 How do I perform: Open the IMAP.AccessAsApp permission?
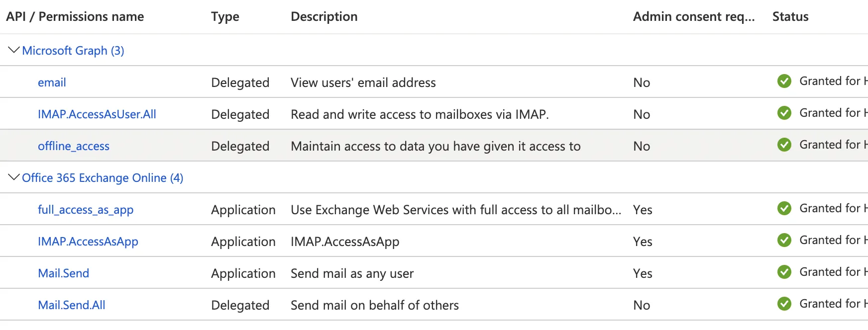click(88, 242)
